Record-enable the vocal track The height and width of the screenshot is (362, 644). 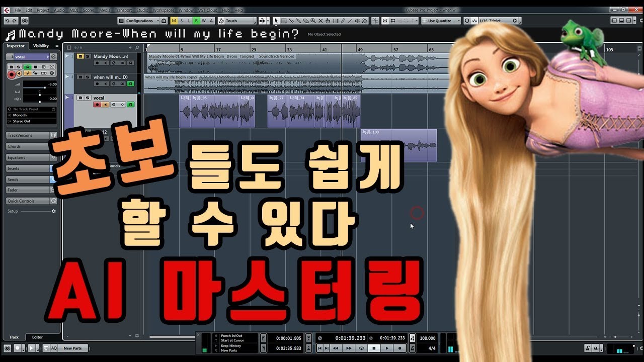coord(97,105)
